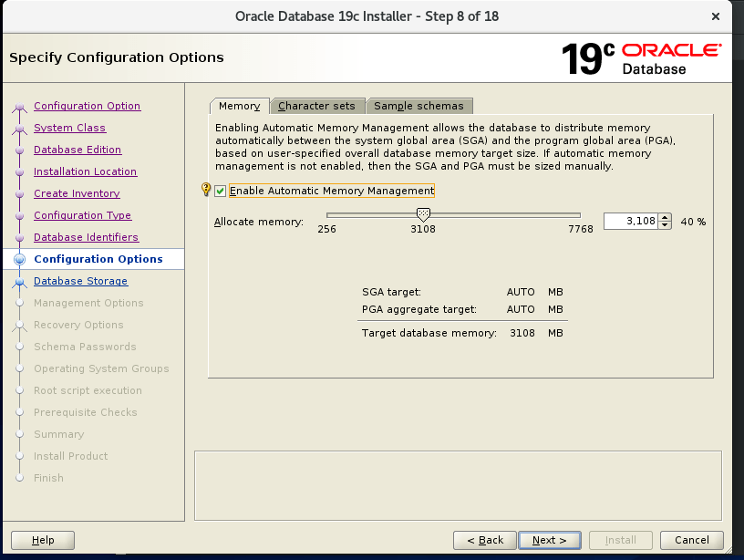Click the disabled Prerequisite Checks step
The image size is (744, 560).
point(86,412)
